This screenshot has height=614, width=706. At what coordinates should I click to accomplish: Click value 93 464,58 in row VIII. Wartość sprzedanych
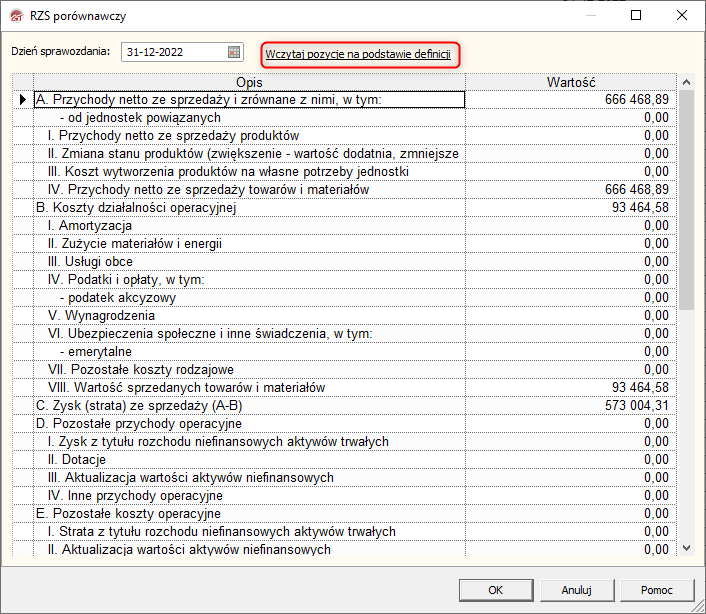click(x=640, y=388)
